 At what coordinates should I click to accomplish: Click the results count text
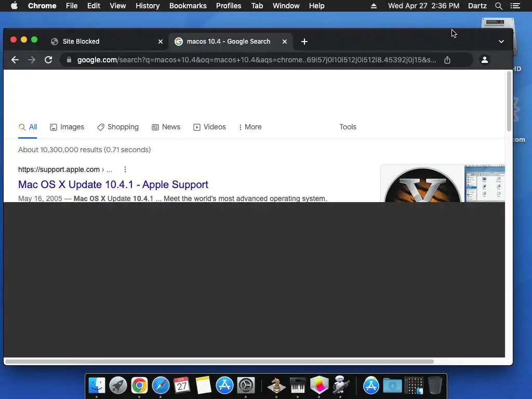85,150
